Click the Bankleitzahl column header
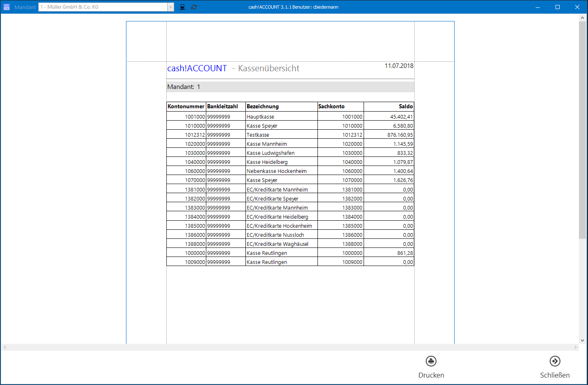This screenshot has height=385, width=588. click(x=226, y=107)
